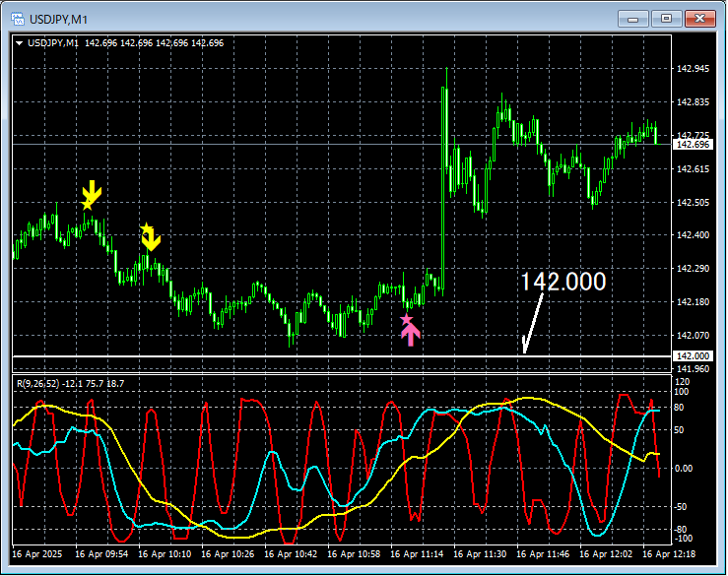
Task: Click the 142.000 price tag on the axis
Action: (x=693, y=356)
